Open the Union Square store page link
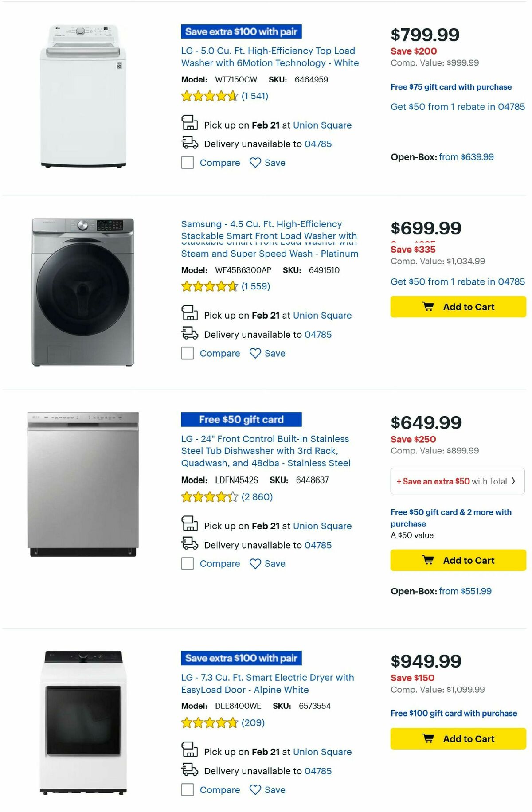This screenshot has width=532, height=812. point(323,125)
